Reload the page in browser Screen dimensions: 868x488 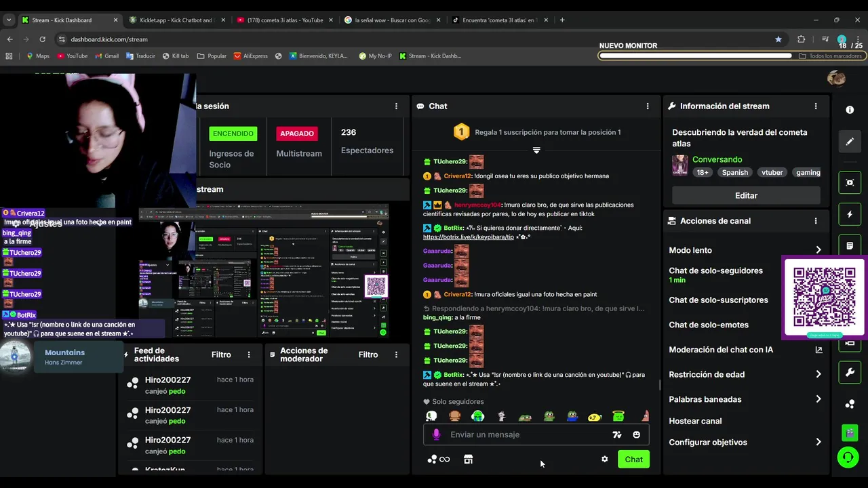pos(42,39)
